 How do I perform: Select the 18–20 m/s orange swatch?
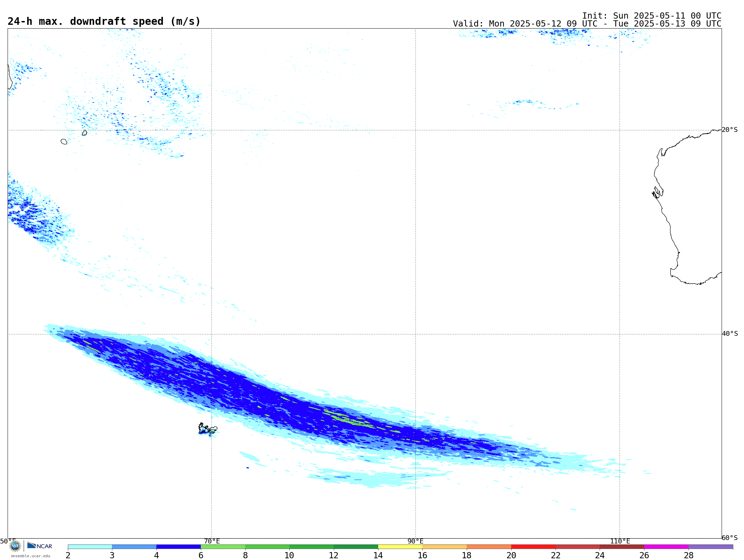489,547
